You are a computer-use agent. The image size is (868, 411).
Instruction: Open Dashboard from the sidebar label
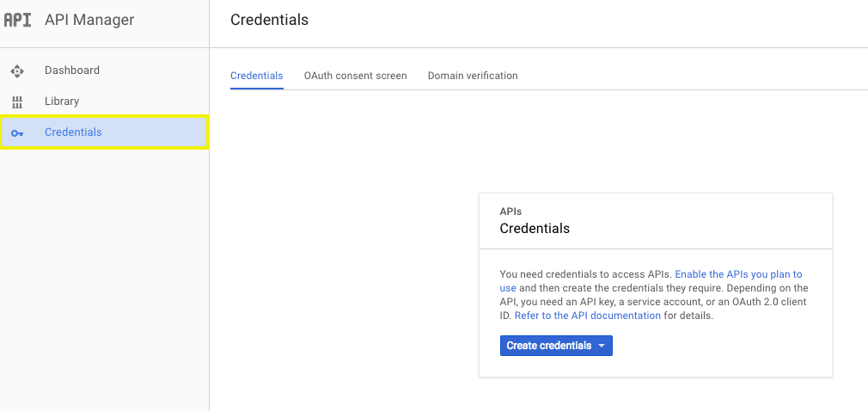pos(72,71)
